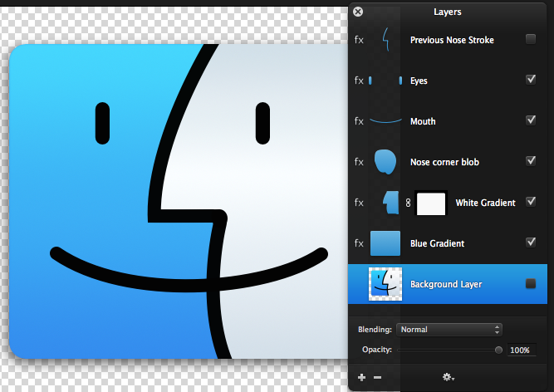Hide the Nose corner blob layer

pyautogui.click(x=530, y=160)
